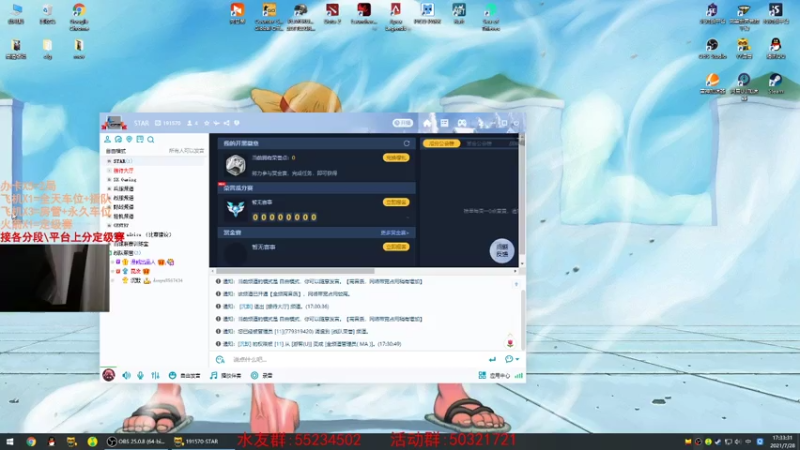The height and width of the screenshot is (450, 800).
Task: Toggle the pill switch in the channel header
Action: click(x=403, y=123)
